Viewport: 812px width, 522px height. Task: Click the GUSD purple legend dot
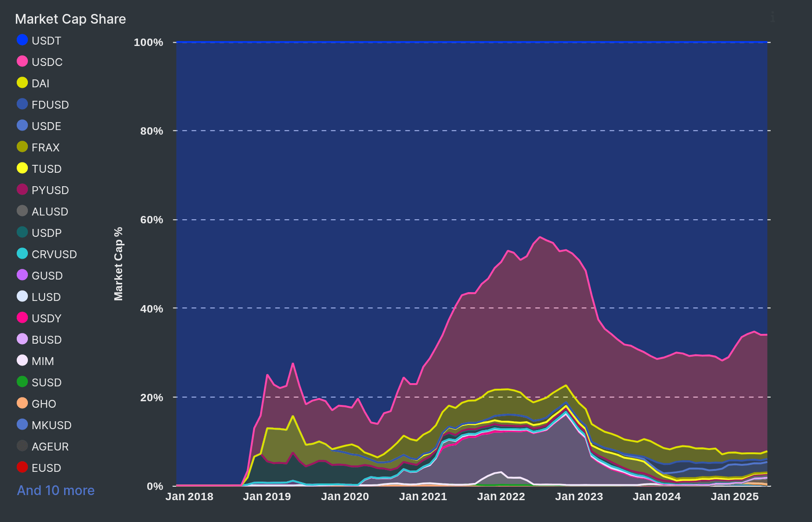pos(22,275)
